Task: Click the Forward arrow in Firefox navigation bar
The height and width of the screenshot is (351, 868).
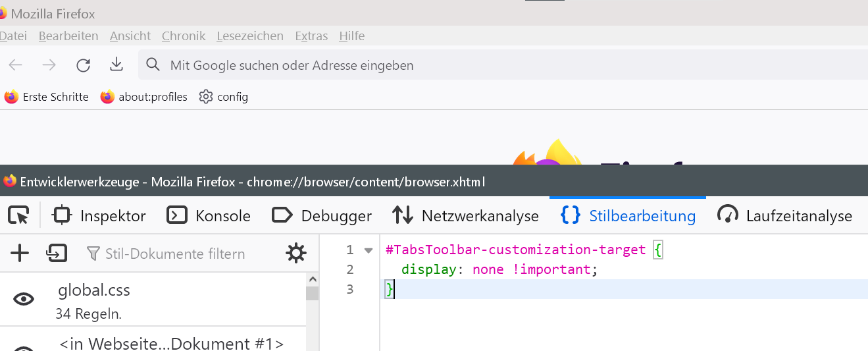Action: tap(49, 65)
